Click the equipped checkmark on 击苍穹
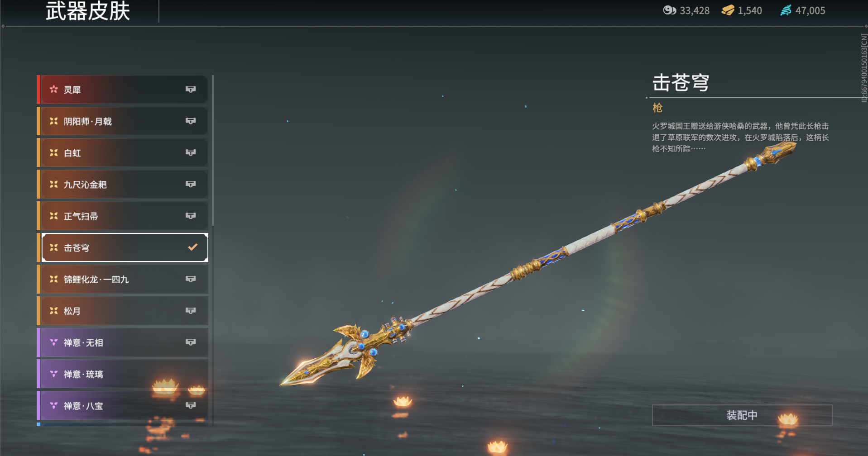Screen dimensions: 868x456 click(x=193, y=247)
